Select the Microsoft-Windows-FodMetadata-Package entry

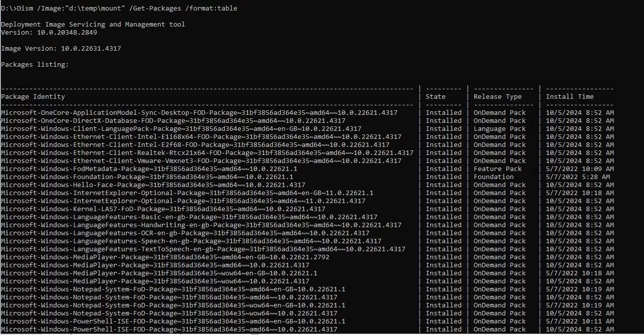pos(149,169)
